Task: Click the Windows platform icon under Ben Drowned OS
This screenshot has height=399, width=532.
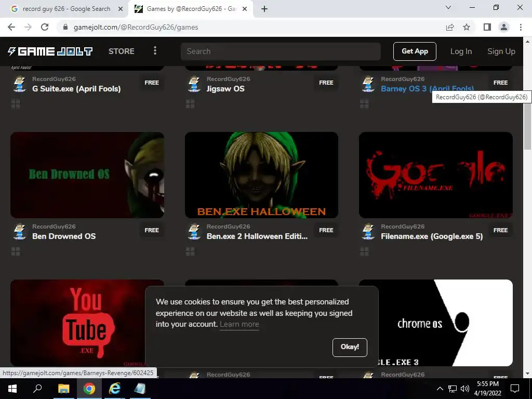Action: [16, 251]
